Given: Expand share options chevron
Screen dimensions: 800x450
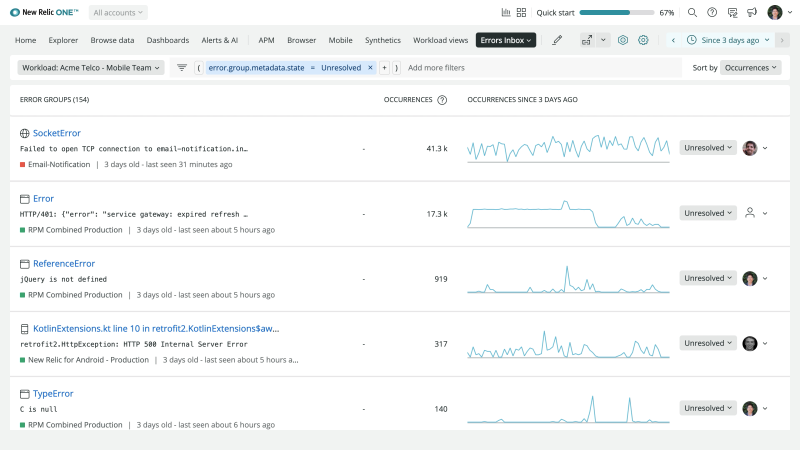Looking at the screenshot, I should (x=603, y=40).
